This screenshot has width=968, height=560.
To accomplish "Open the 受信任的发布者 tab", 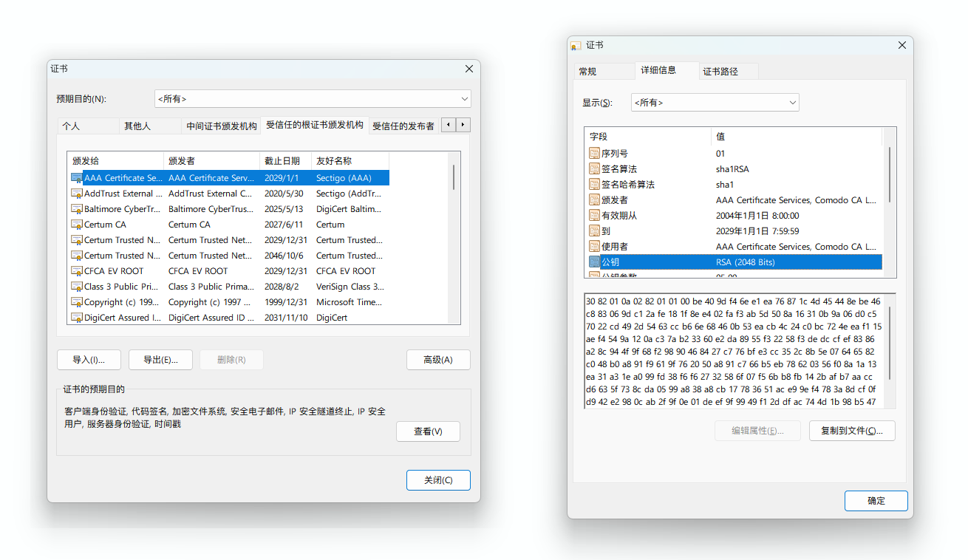I will (403, 126).
